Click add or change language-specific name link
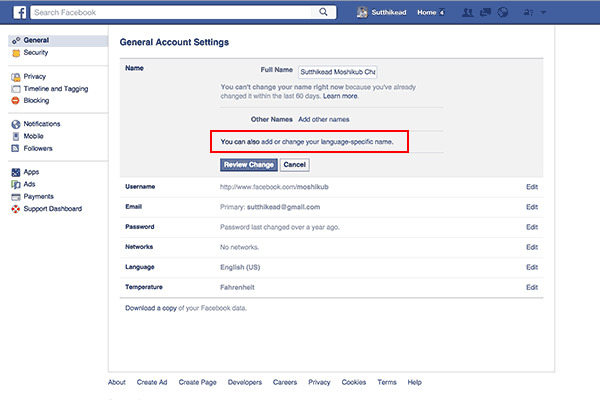600x400 pixels. tap(327, 142)
